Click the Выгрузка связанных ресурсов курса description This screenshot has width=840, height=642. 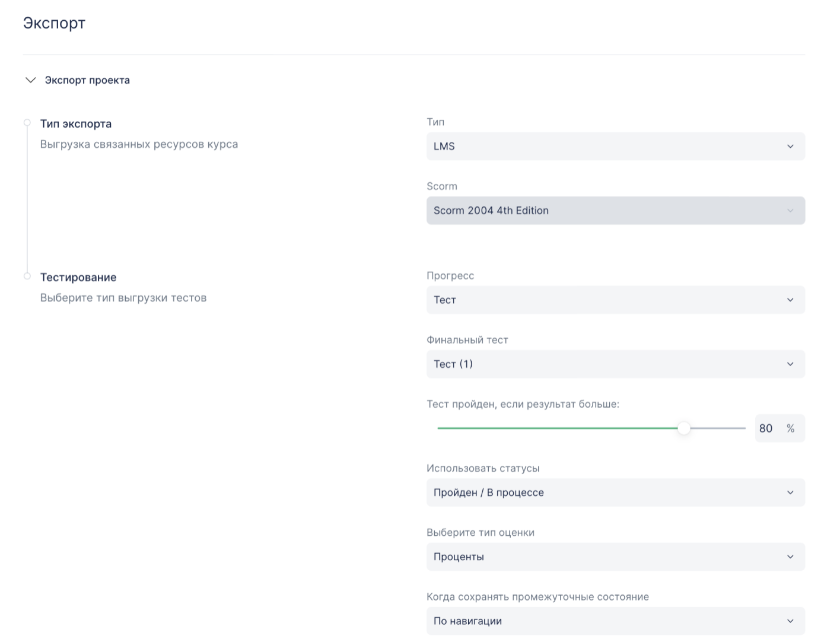(139, 144)
